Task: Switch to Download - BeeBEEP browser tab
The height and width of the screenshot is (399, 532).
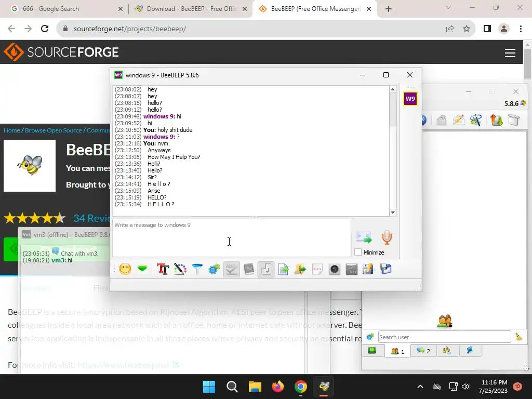Action: click(x=190, y=9)
